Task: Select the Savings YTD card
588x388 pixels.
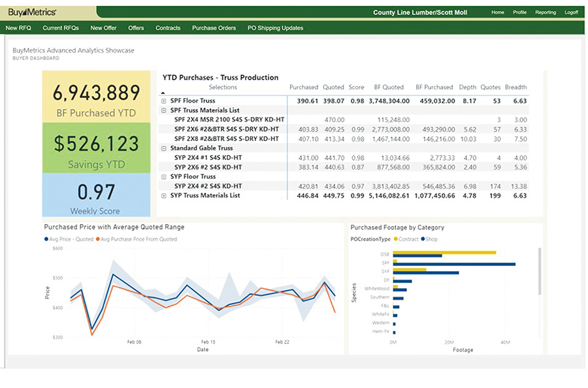Action: coord(95,148)
